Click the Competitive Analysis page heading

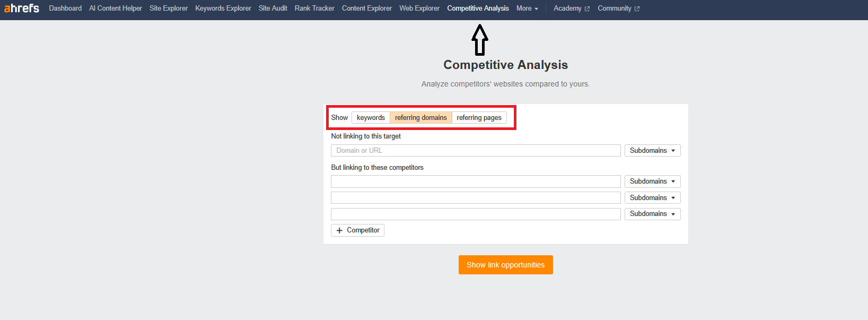505,65
